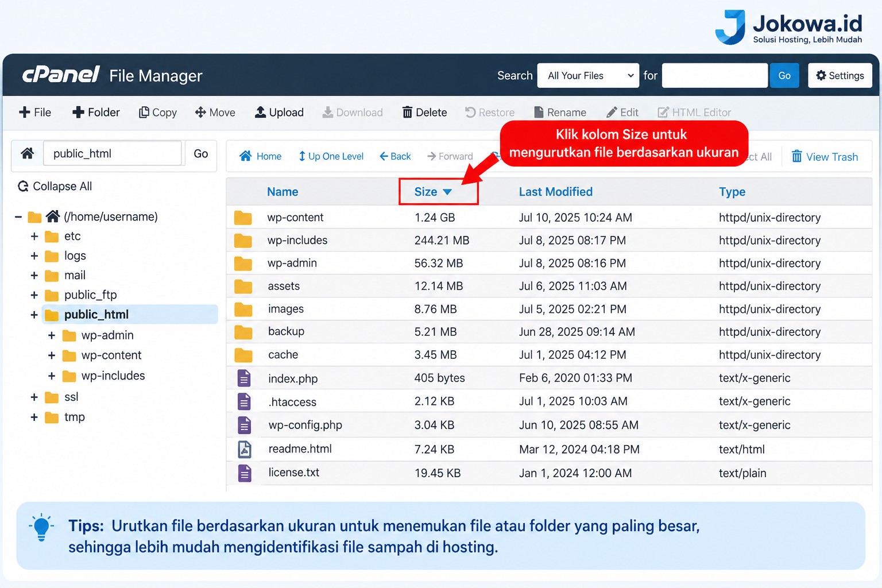Click the backup folder icon
This screenshot has width=882, height=588.
(243, 332)
